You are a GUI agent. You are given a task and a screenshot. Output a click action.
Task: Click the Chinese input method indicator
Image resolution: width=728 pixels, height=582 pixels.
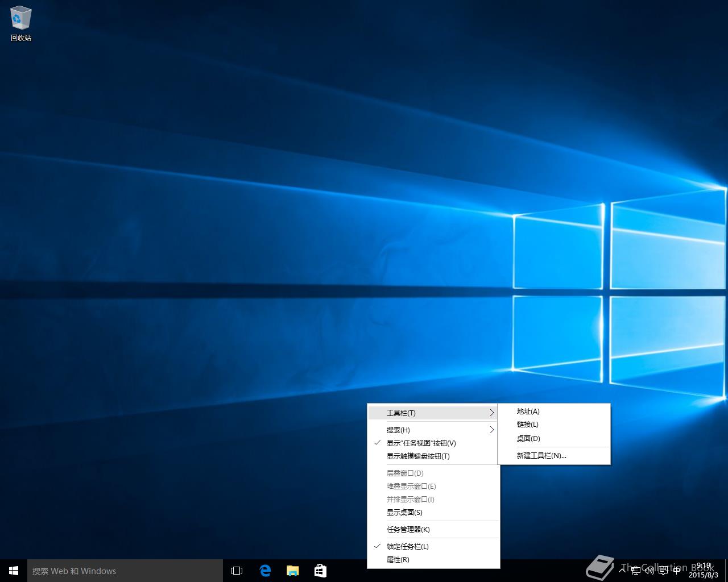click(677, 570)
